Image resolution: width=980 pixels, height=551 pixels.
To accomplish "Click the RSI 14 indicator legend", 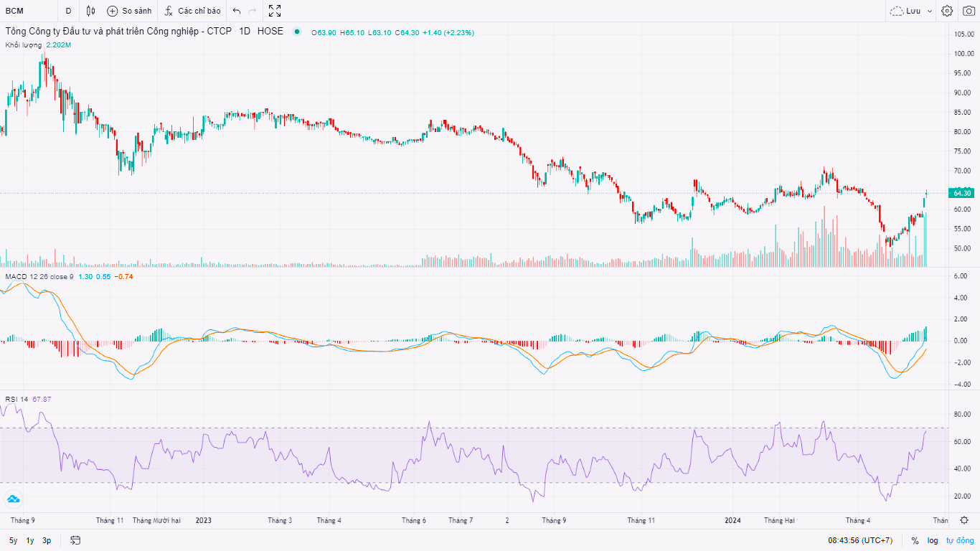I will (17, 399).
